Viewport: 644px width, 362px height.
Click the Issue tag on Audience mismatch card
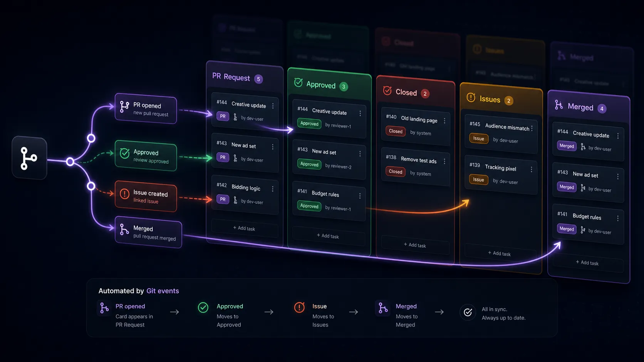478,138
